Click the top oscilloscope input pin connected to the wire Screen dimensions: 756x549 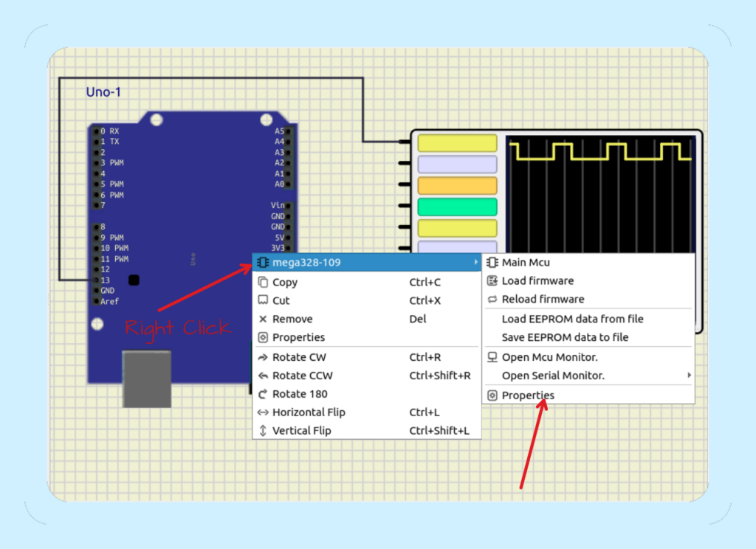coord(405,142)
